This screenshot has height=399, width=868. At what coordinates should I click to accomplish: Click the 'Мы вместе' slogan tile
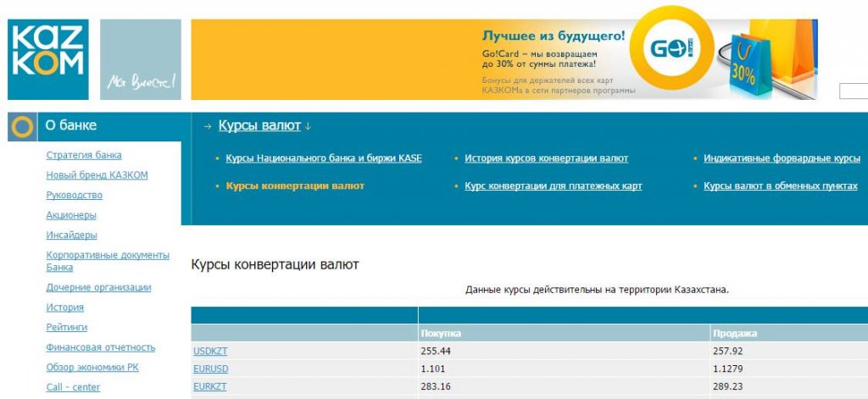pos(141,60)
